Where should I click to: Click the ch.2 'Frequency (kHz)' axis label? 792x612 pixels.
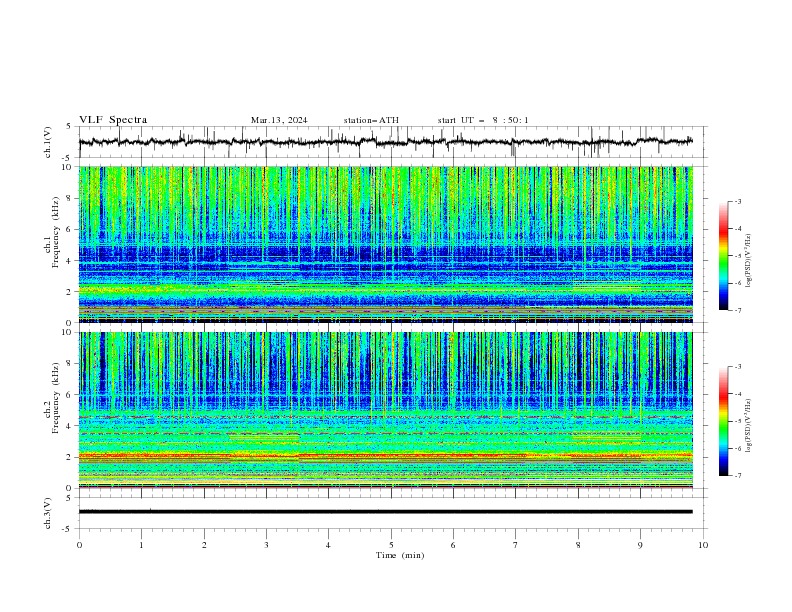coord(56,398)
